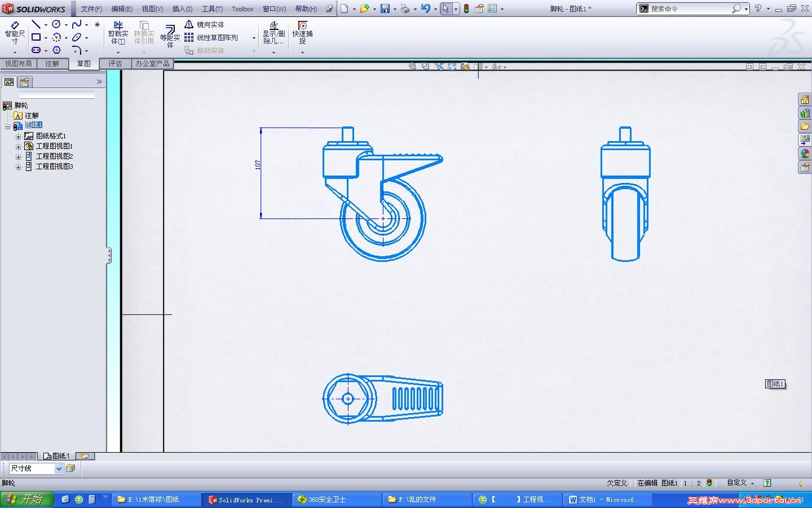Viewport: 812px width, 508px height.
Task: Click the Save icon
Action: pyautogui.click(x=385, y=8)
